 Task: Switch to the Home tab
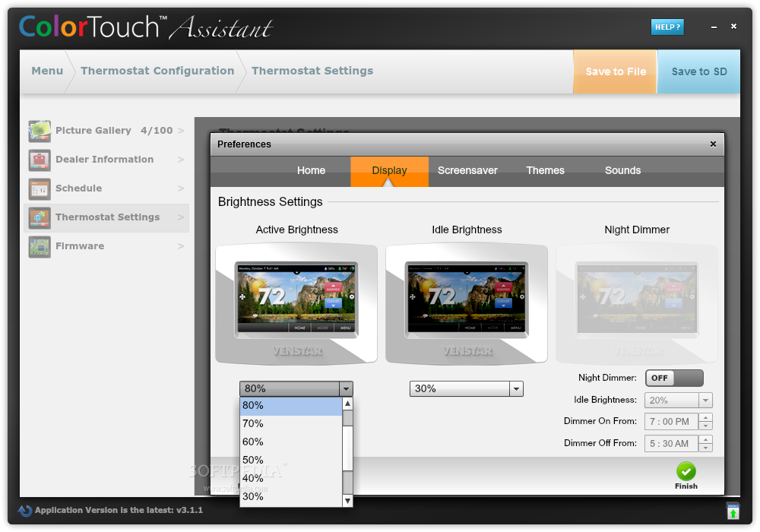point(311,170)
